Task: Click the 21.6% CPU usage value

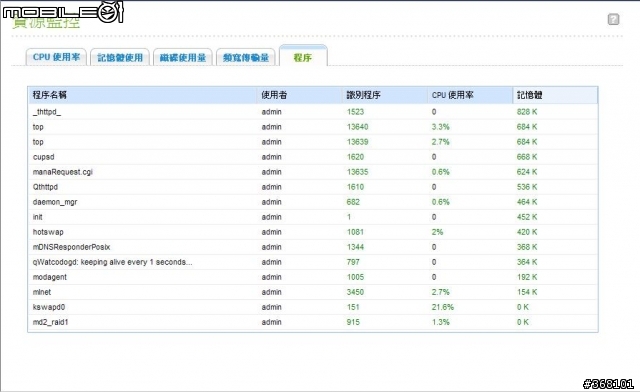Action: tap(443, 307)
